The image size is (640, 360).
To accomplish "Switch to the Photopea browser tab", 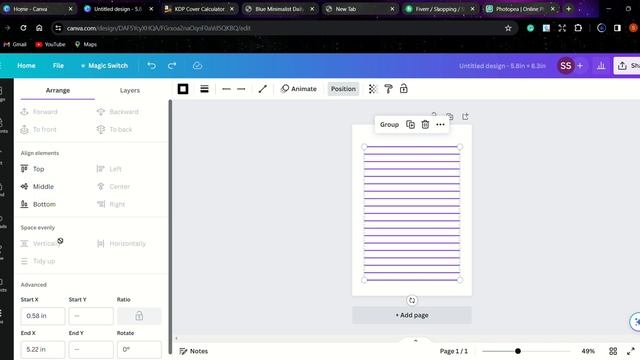I will 520,9.
